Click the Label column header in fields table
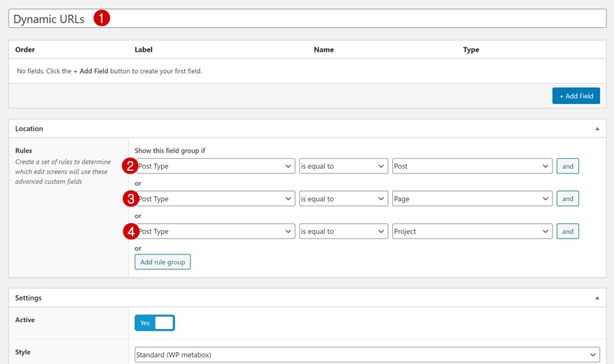 click(x=144, y=50)
